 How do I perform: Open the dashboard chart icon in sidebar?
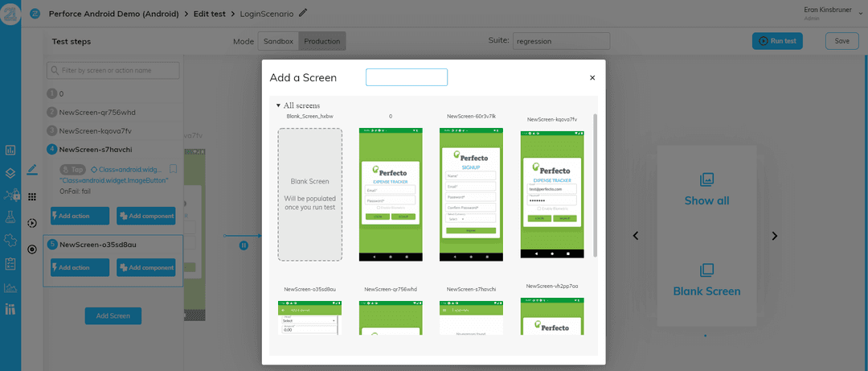[10, 150]
